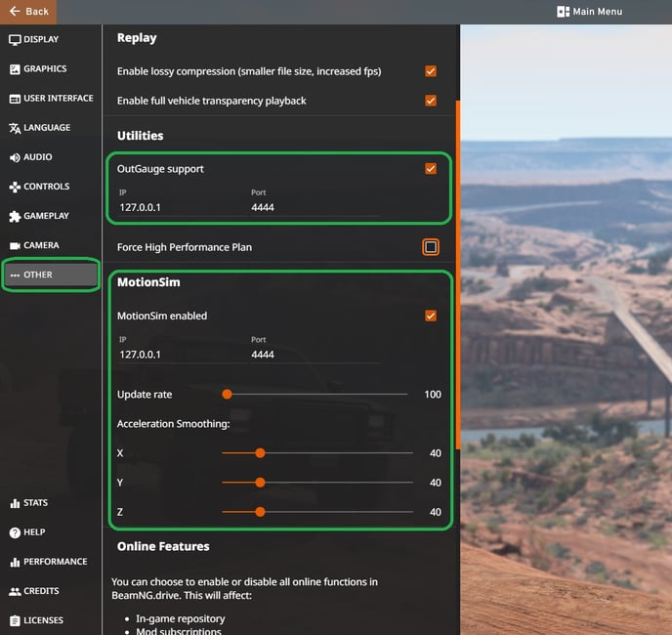Viewport: 672px width, 635px height.
Task: Click the Gameplay puzzle piece icon
Action: point(15,216)
